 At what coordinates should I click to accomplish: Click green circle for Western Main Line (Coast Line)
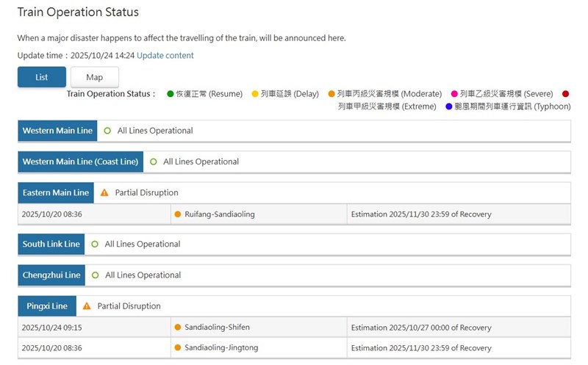153,162
